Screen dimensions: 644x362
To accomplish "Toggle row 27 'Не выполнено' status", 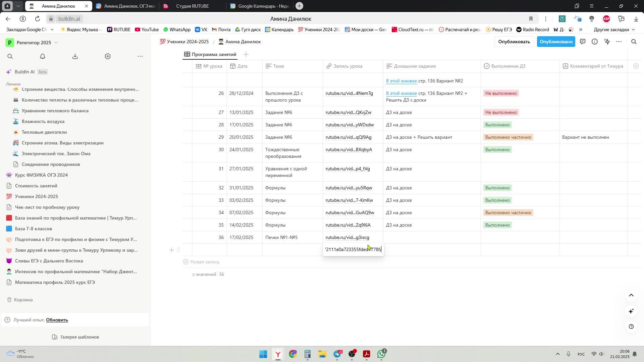I will point(501,112).
